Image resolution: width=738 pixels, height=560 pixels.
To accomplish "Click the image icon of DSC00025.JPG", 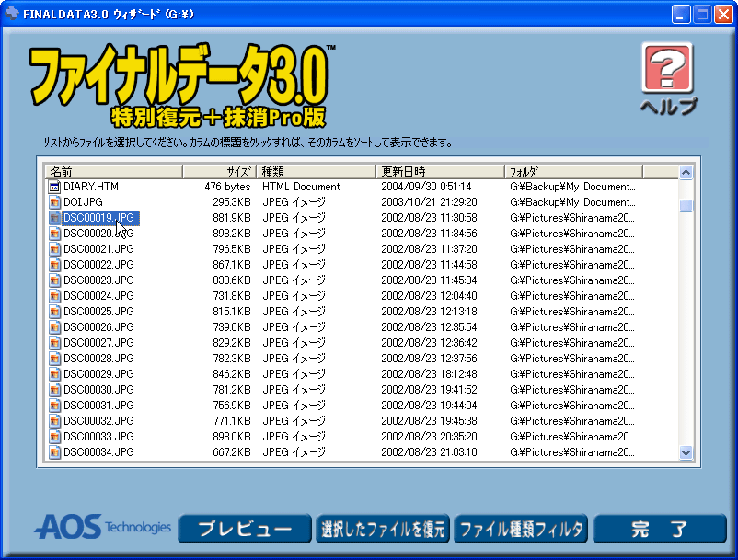I will click(x=54, y=312).
